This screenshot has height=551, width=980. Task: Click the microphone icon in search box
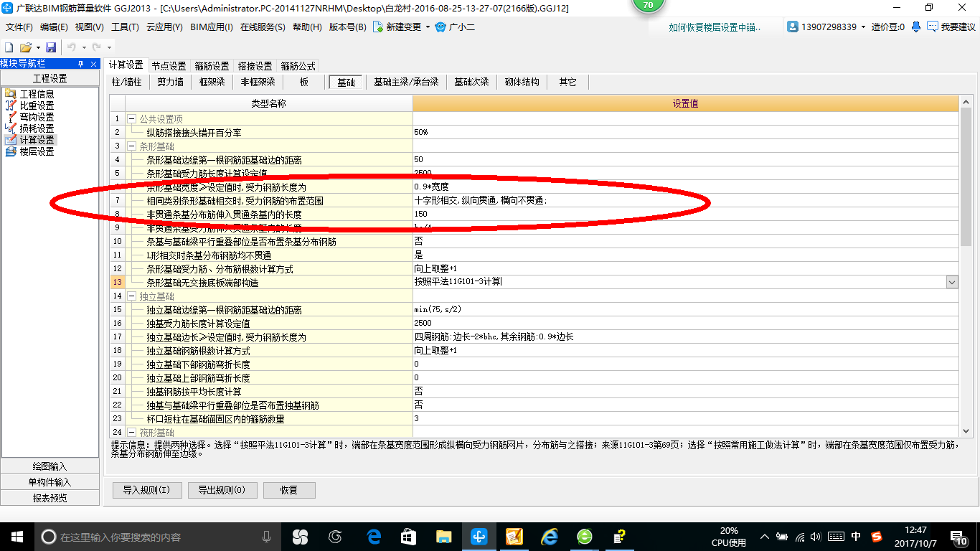pyautogui.click(x=266, y=537)
